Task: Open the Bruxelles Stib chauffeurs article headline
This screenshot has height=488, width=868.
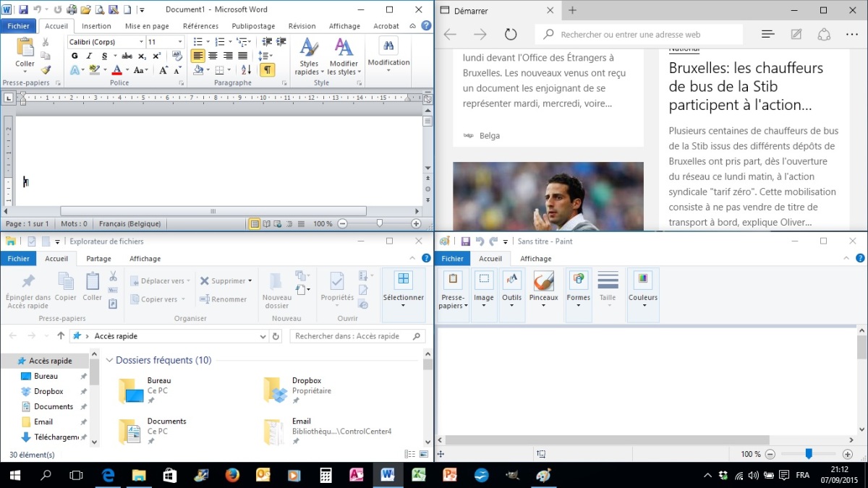Action: [746, 86]
